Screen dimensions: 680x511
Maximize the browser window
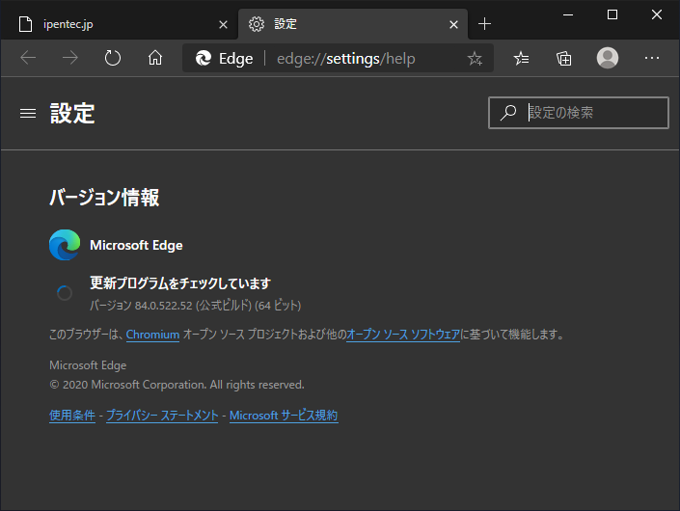pos(612,15)
